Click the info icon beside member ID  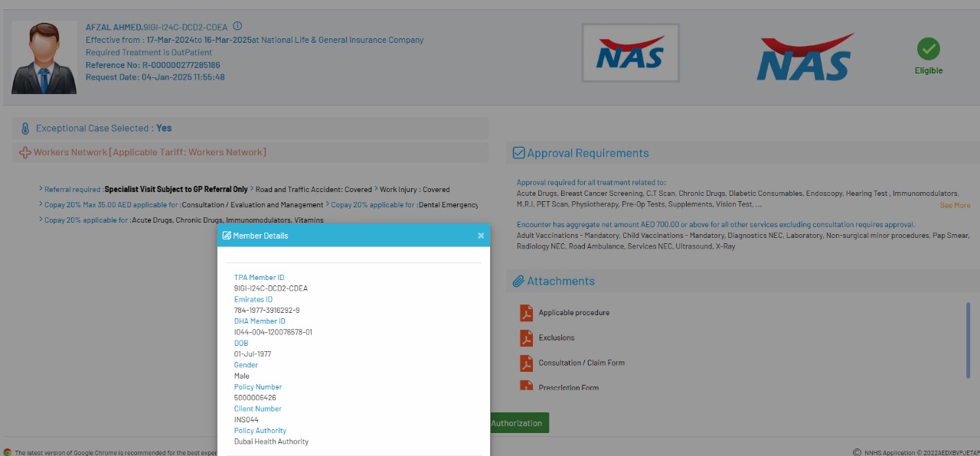pyautogui.click(x=237, y=26)
